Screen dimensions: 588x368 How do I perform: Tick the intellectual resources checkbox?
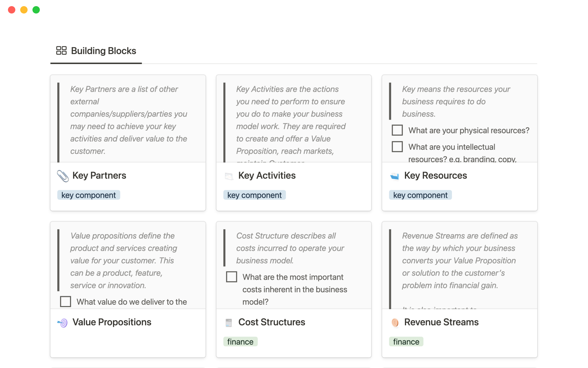(x=397, y=147)
